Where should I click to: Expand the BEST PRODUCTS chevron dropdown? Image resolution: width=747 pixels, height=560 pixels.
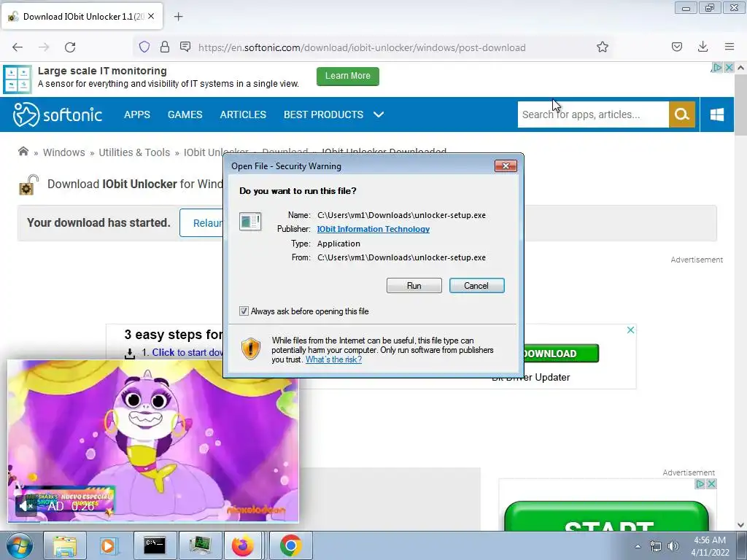point(379,114)
